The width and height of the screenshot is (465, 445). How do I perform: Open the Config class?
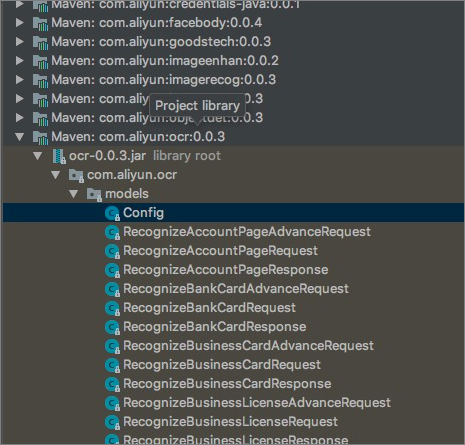tap(144, 213)
